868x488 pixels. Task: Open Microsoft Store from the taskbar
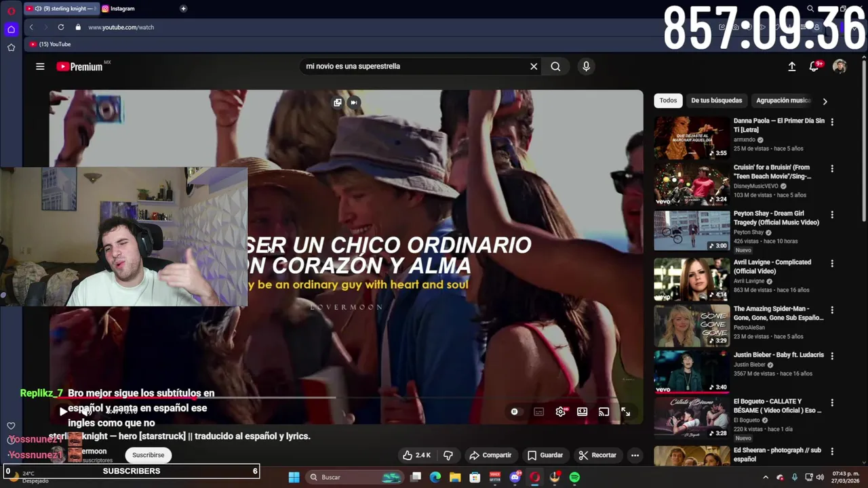(x=475, y=477)
